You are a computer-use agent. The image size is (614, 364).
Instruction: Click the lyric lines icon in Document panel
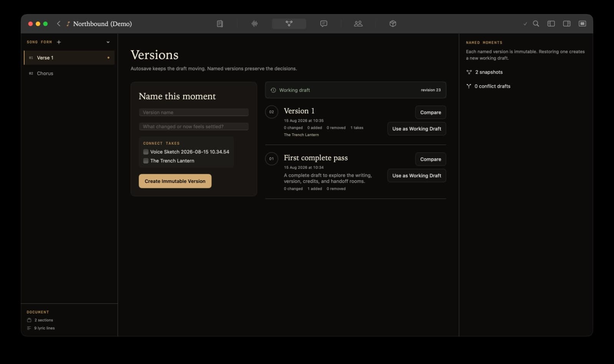[x=29, y=328]
